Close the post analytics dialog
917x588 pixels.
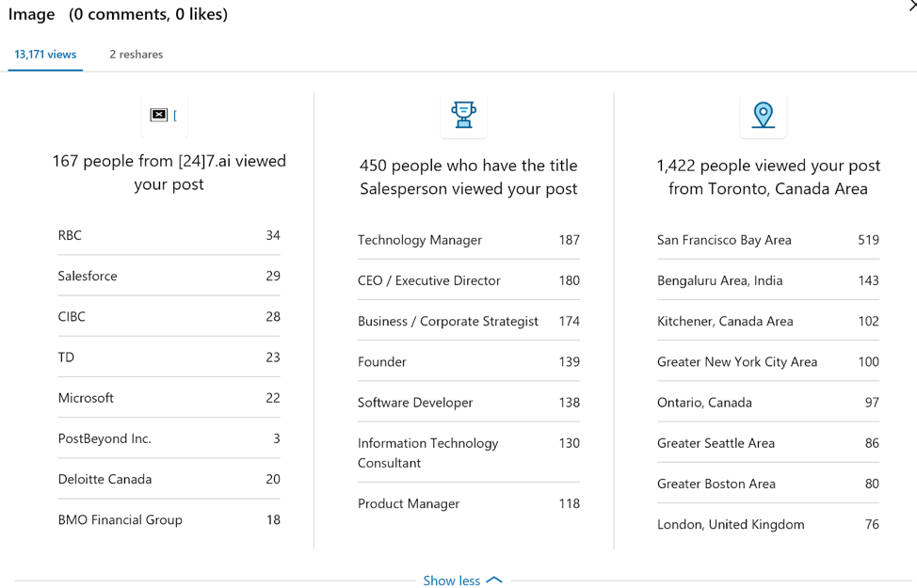point(912,6)
